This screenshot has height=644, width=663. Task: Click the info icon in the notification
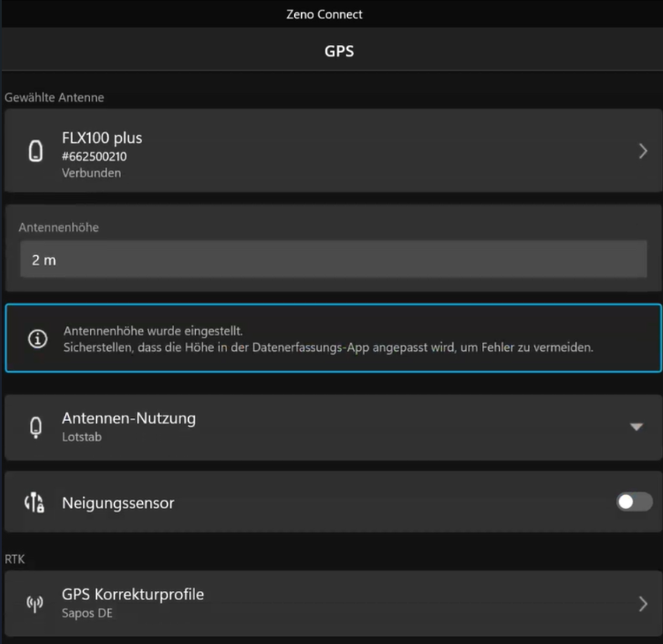37,339
